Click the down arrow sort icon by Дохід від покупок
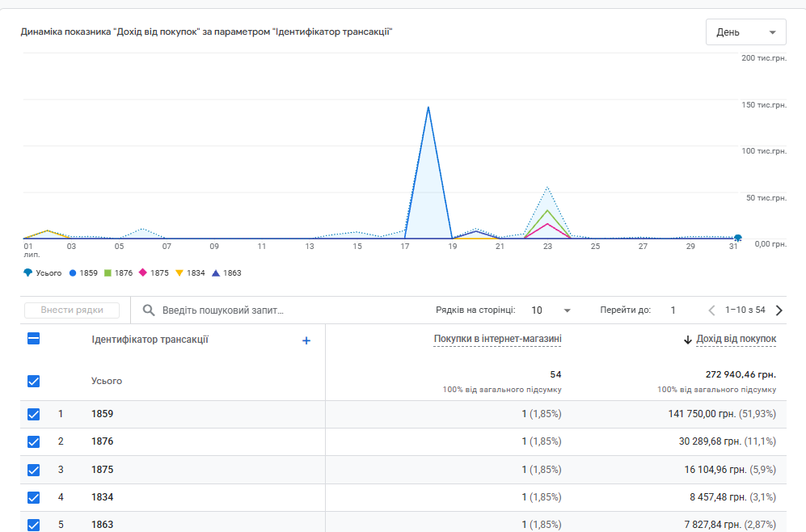 tap(688, 340)
